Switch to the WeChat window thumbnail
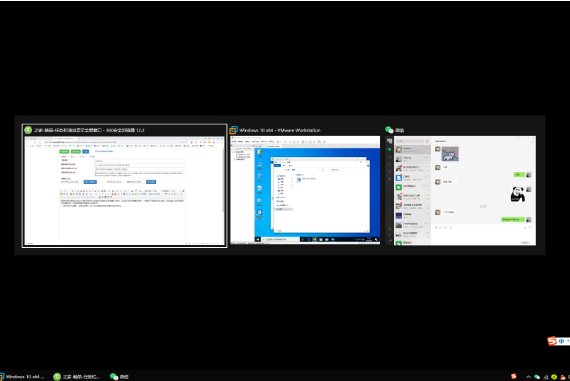This screenshot has height=381, width=570. click(460, 190)
